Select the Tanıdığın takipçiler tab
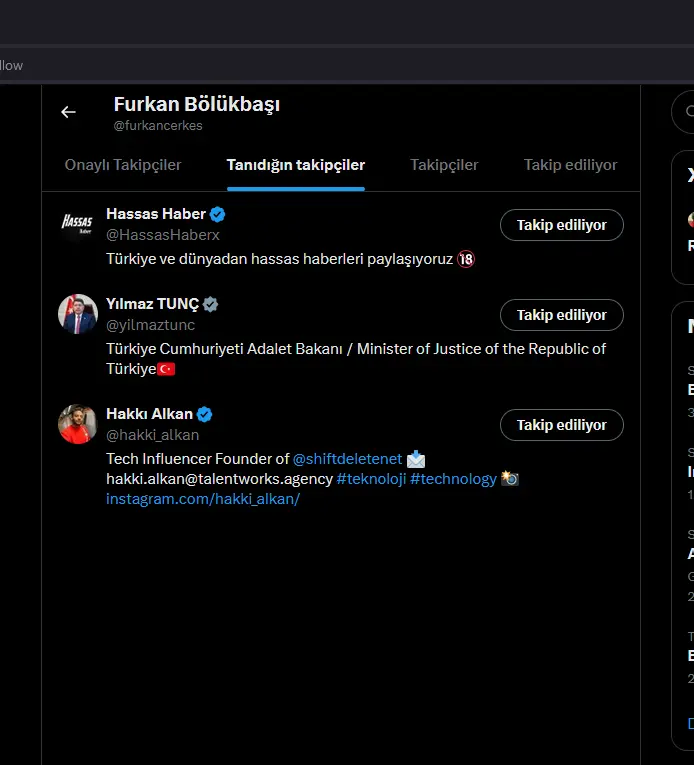The width and height of the screenshot is (694, 765). [x=296, y=165]
